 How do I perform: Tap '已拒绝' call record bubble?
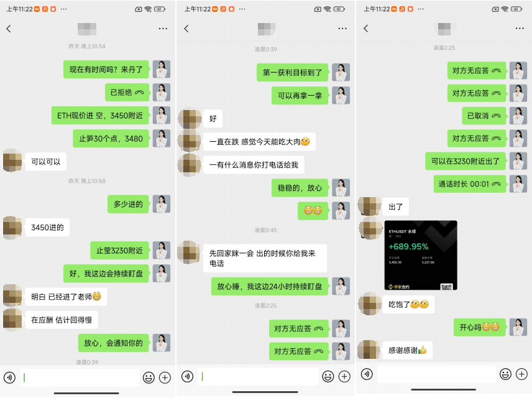(x=127, y=93)
